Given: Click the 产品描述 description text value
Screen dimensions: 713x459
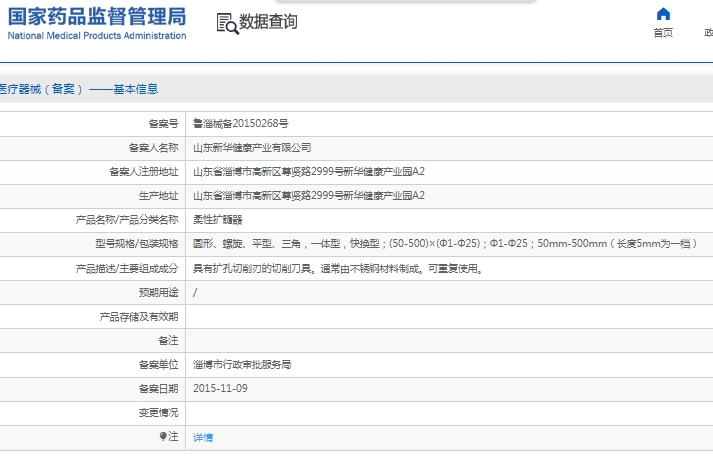Looking at the screenshot, I should tap(338, 268).
